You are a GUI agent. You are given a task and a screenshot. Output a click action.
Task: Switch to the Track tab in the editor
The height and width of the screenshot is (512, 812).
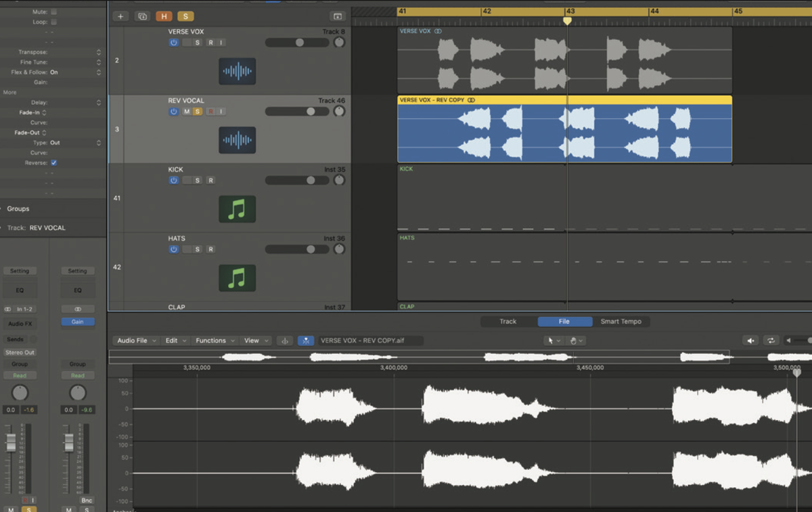point(508,321)
